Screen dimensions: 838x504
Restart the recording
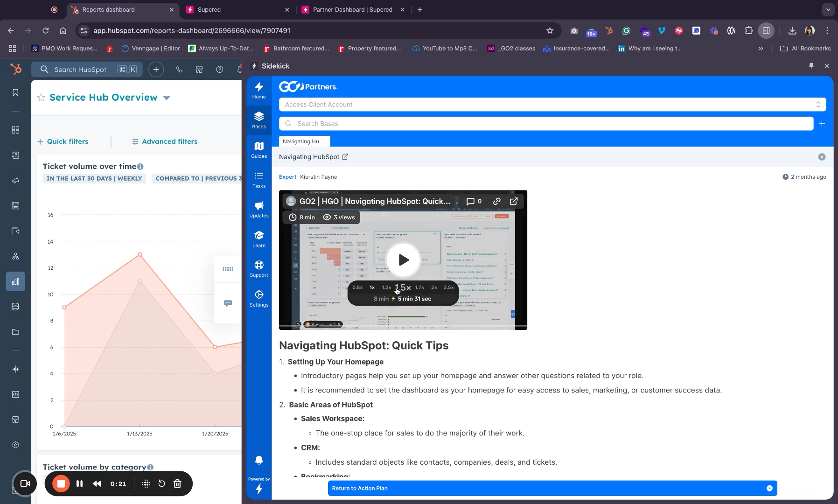pos(161,483)
